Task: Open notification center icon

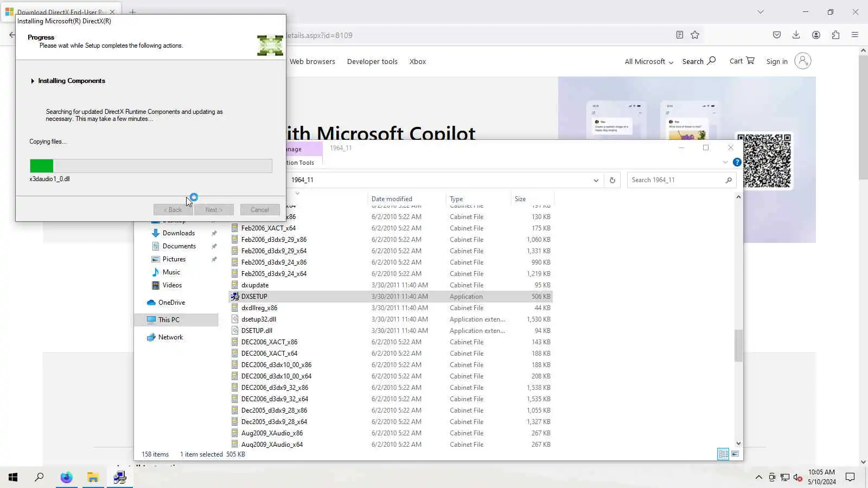Action: (x=850, y=477)
